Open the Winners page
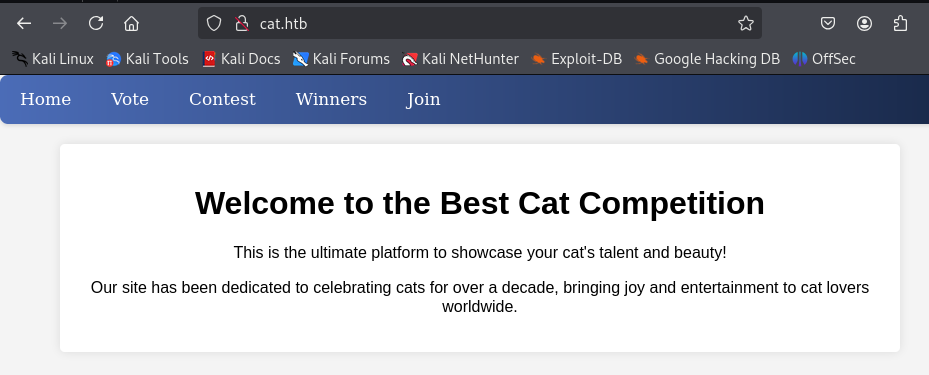 tap(331, 100)
